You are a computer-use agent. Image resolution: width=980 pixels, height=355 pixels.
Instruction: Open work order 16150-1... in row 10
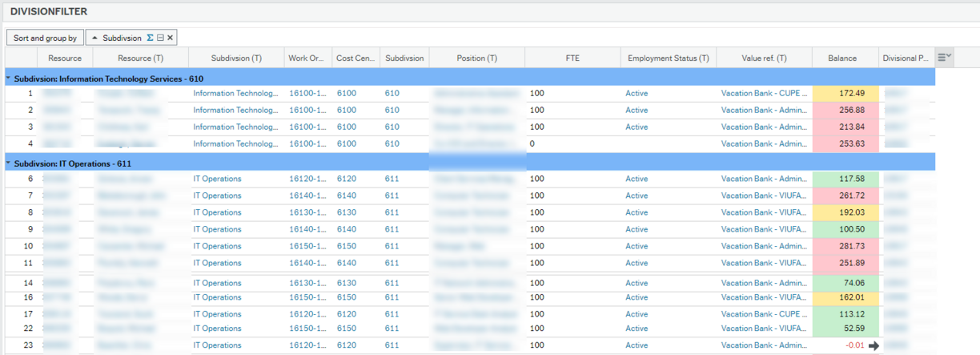(307, 246)
